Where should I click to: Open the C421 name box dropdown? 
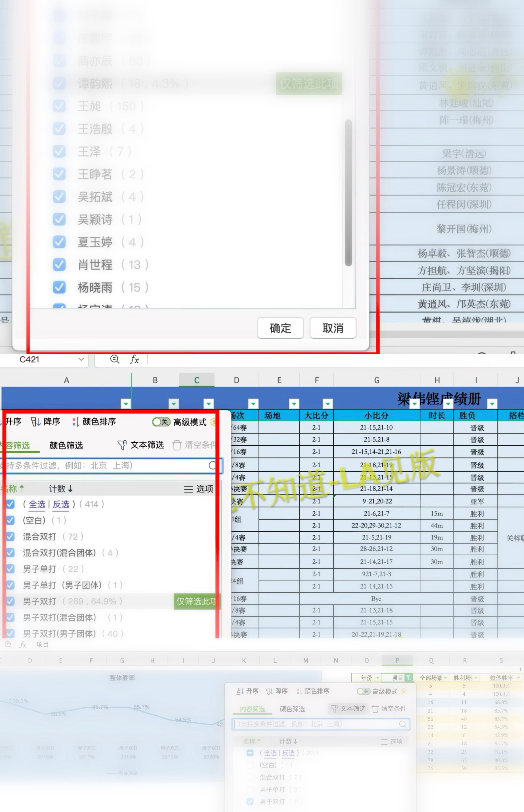pos(81,359)
